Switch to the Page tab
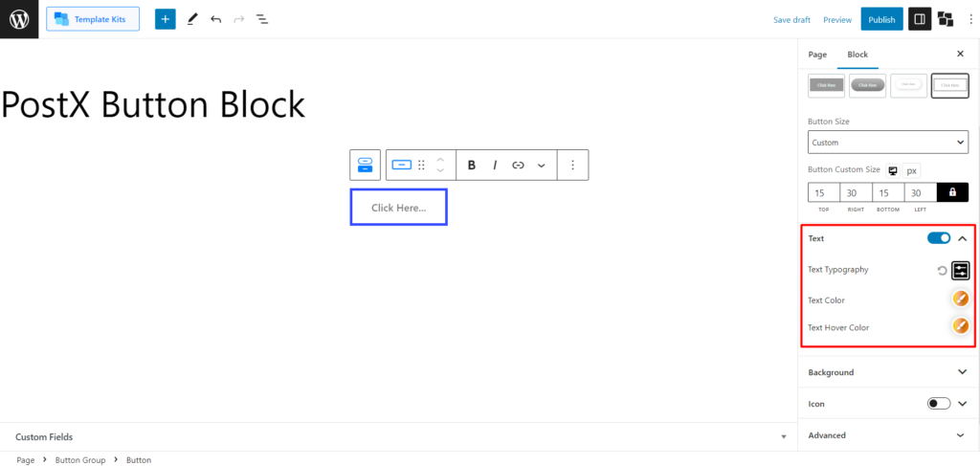The width and height of the screenshot is (980, 466). pyautogui.click(x=817, y=55)
